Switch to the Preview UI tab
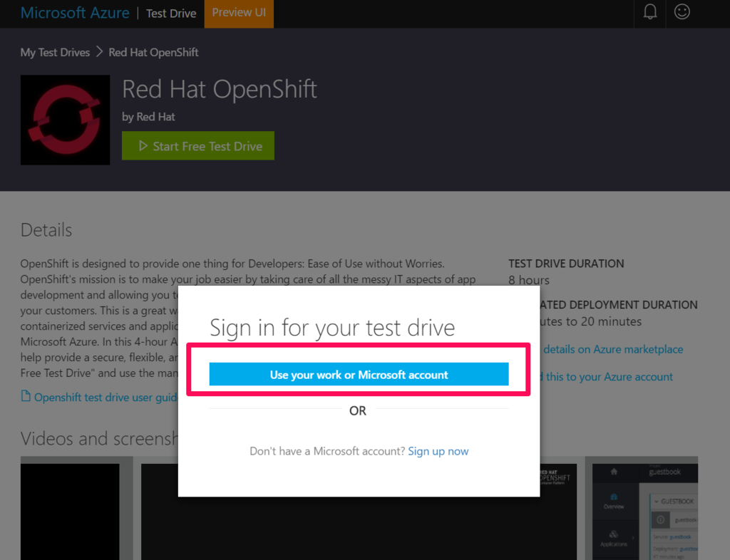The width and height of the screenshot is (730, 560). pyautogui.click(x=239, y=13)
